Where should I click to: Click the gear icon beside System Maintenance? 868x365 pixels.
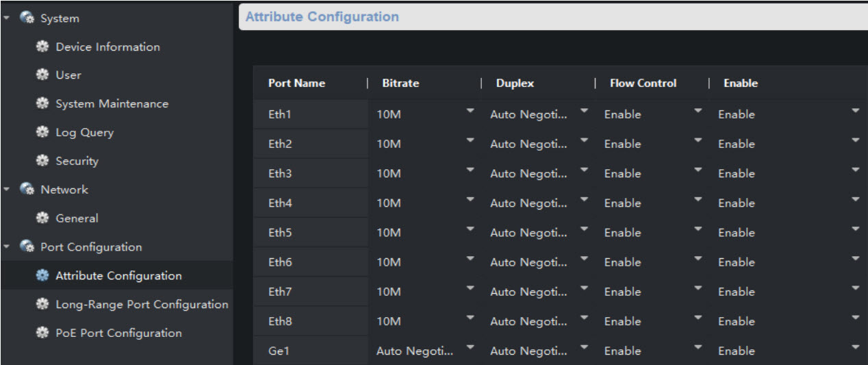(x=43, y=104)
